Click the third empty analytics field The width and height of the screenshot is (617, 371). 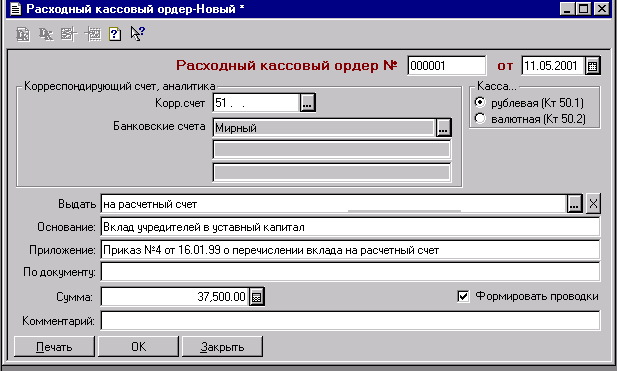332,172
